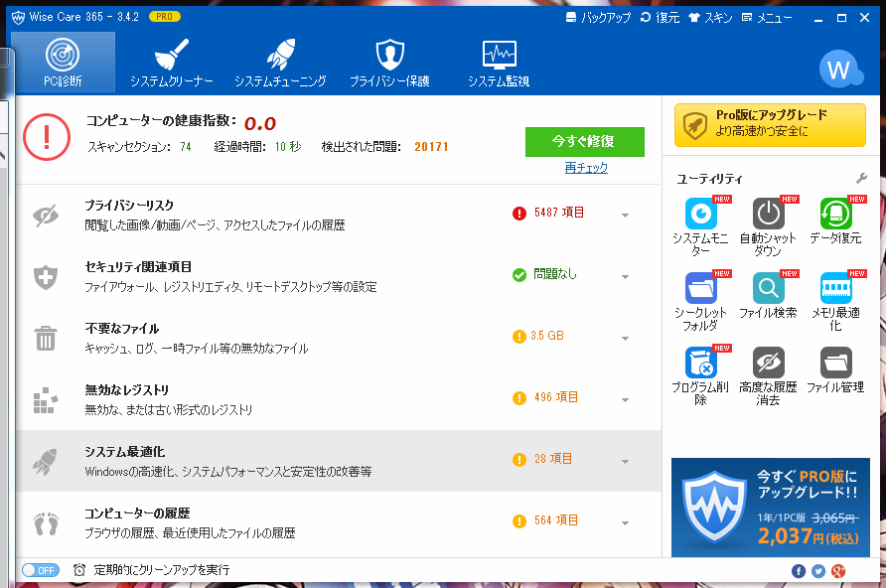Click Pro版にアップグレード banner button
Screen dimensions: 886x588
coord(770,125)
